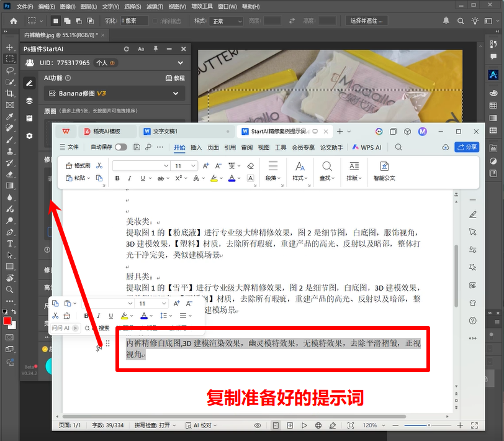Click 查找 find button in WPS ribbon
Viewport: 504px width, 441px height.
coord(327,171)
